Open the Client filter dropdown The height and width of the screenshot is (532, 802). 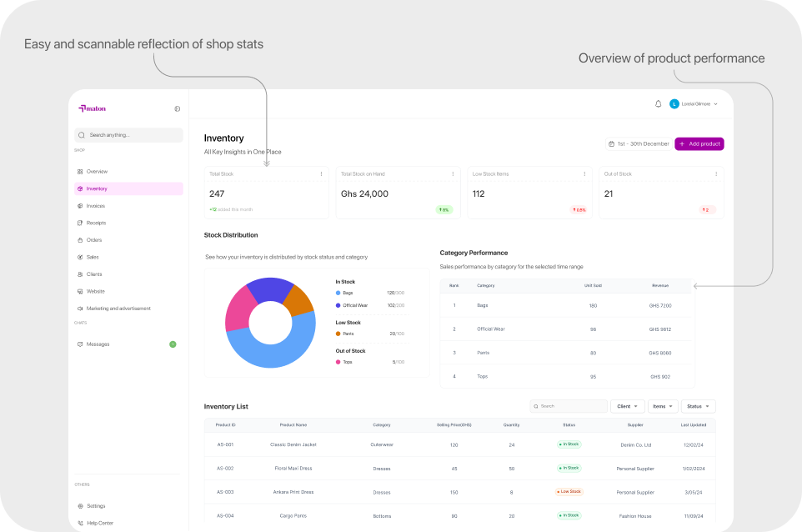[627, 406]
